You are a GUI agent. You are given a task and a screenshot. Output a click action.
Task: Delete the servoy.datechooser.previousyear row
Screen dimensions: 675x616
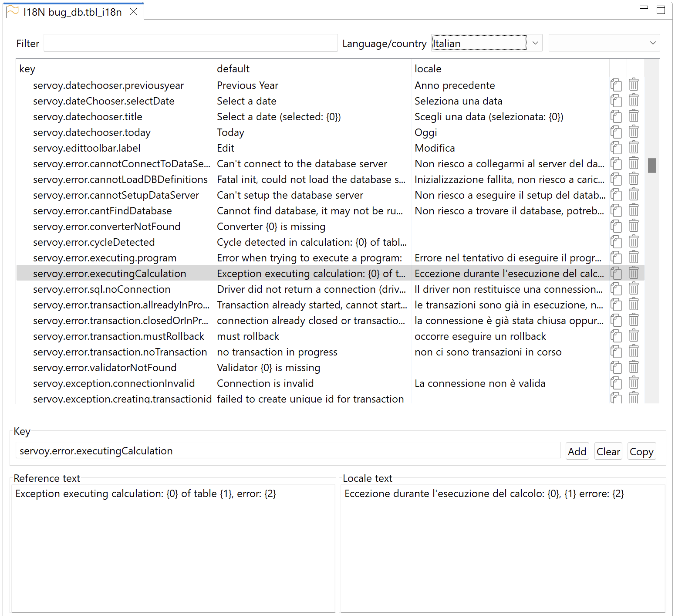coord(634,85)
